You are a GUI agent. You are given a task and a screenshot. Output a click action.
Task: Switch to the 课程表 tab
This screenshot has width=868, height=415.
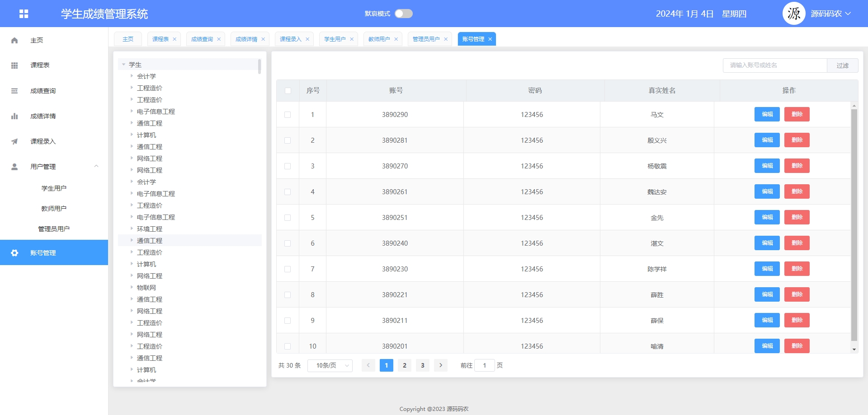160,39
